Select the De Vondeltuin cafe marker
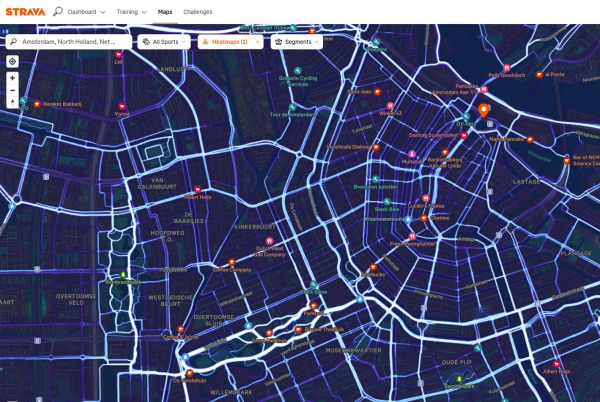 189,373
